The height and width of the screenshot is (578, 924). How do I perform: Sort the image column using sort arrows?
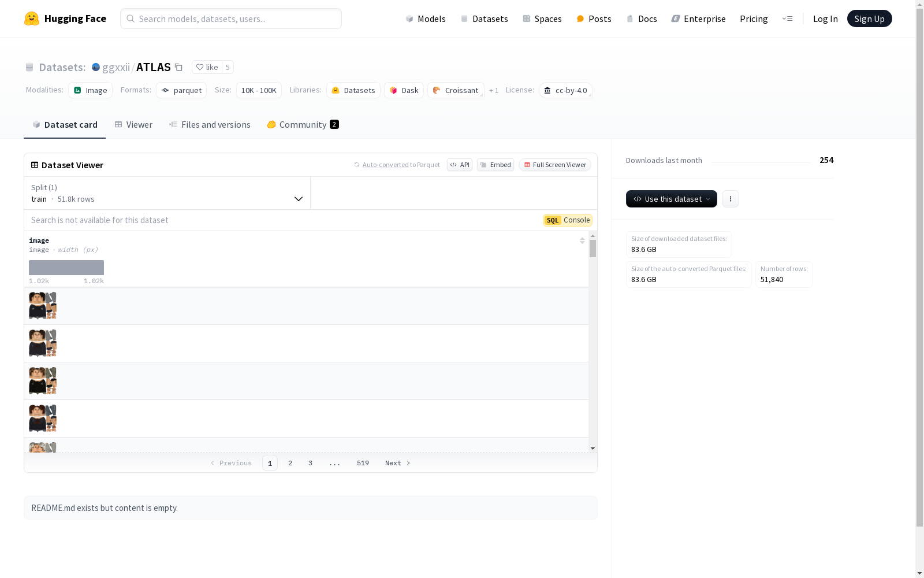tap(582, 240)
